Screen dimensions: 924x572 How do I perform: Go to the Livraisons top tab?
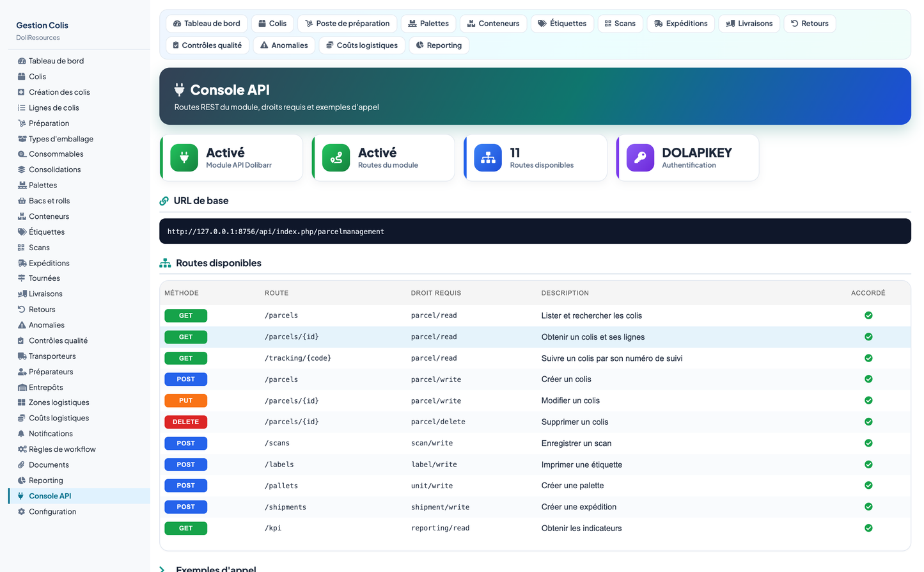point(749,24)
